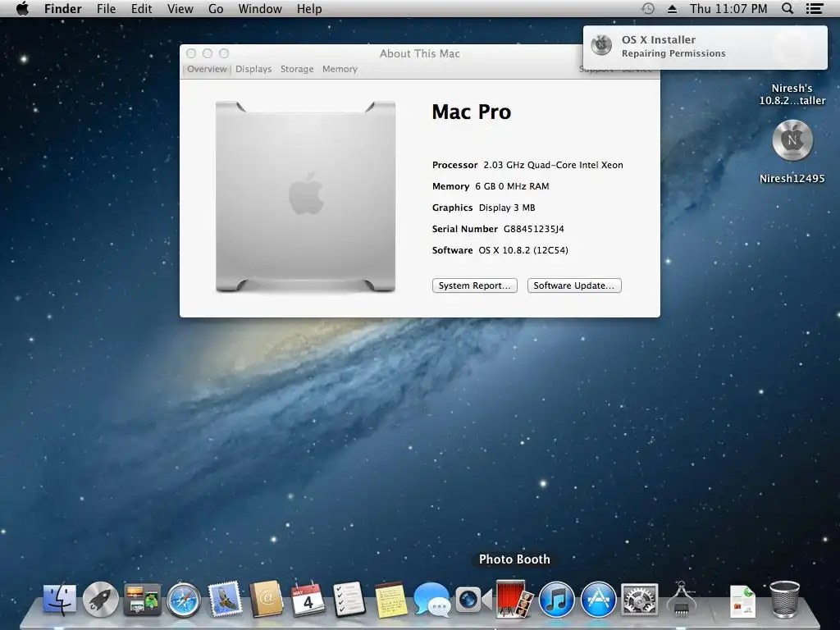
Task: Open the Edit menu
Action: click(x=141, y=8)
